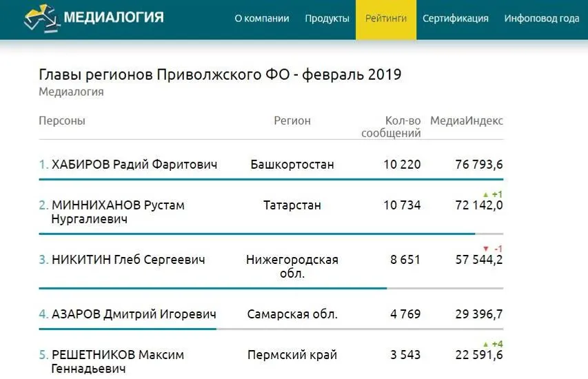Click the progress bar under Хабиров row
Screen dimensions: 588x379
pyautogui.click(x=271, y=180)
